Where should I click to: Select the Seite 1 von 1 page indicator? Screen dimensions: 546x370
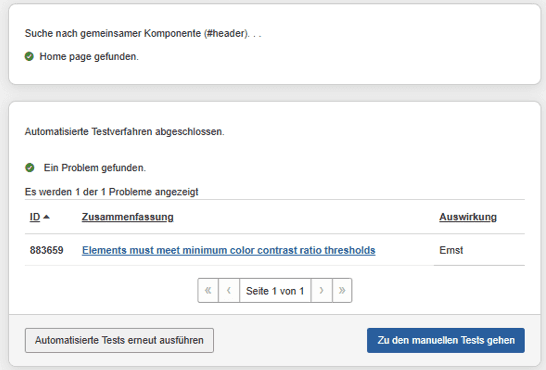click(x=275, y=290)
